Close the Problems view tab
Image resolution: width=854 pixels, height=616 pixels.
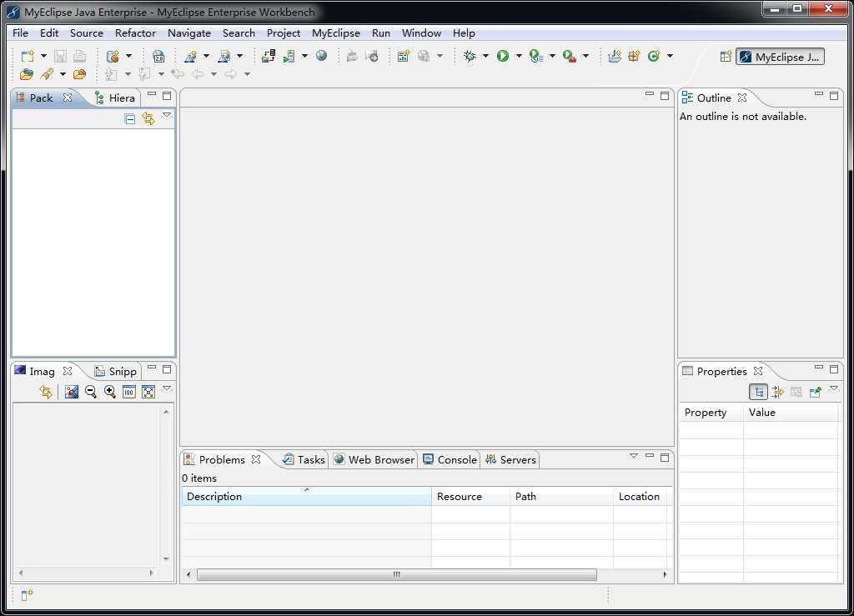[x=256, y=460]
